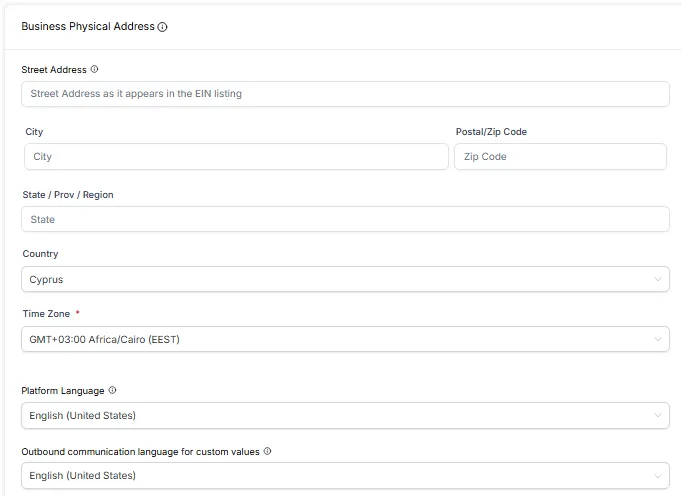Click into the City text field
This screenshot has height=496, width=681.
[236, 157]
